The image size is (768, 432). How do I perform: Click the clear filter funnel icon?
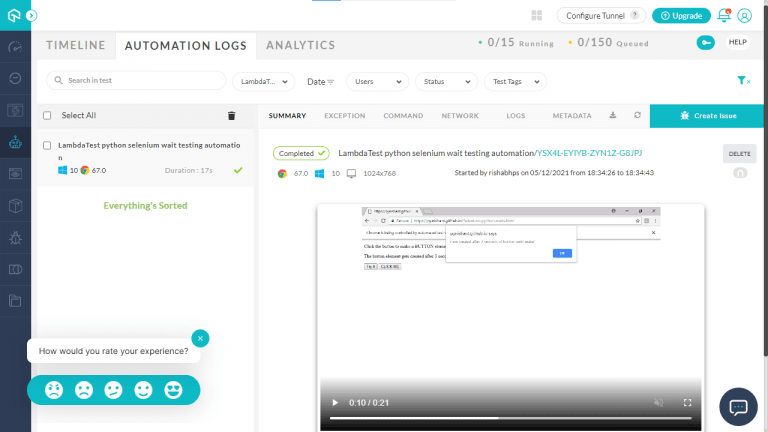tap(742, 81)
